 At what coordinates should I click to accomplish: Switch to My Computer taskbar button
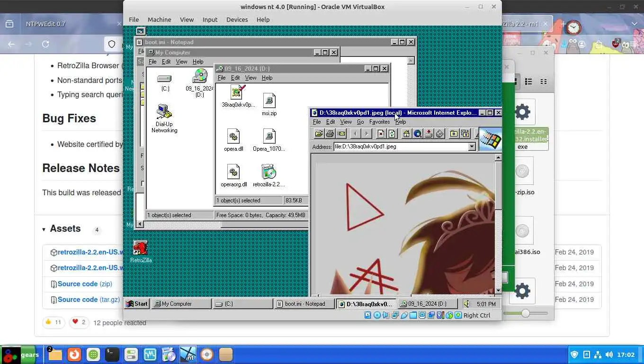(181, 304)
